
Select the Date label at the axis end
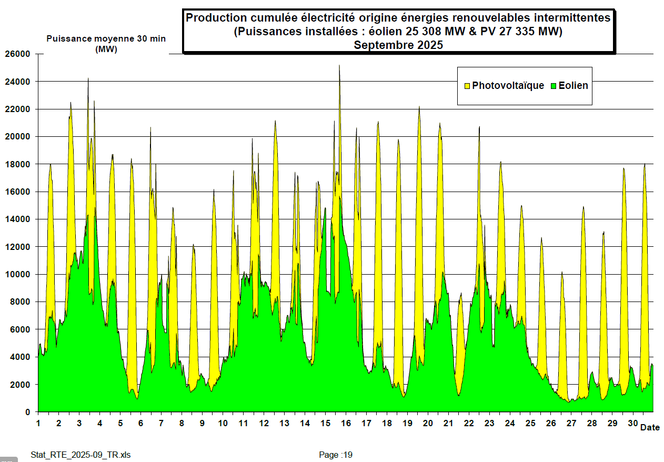tap(649, 428)
